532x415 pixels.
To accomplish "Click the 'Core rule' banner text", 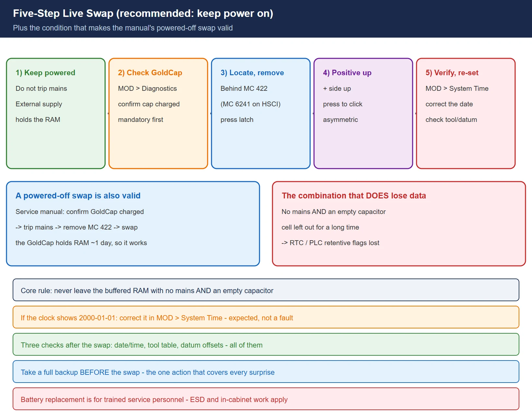I will 147,290.
